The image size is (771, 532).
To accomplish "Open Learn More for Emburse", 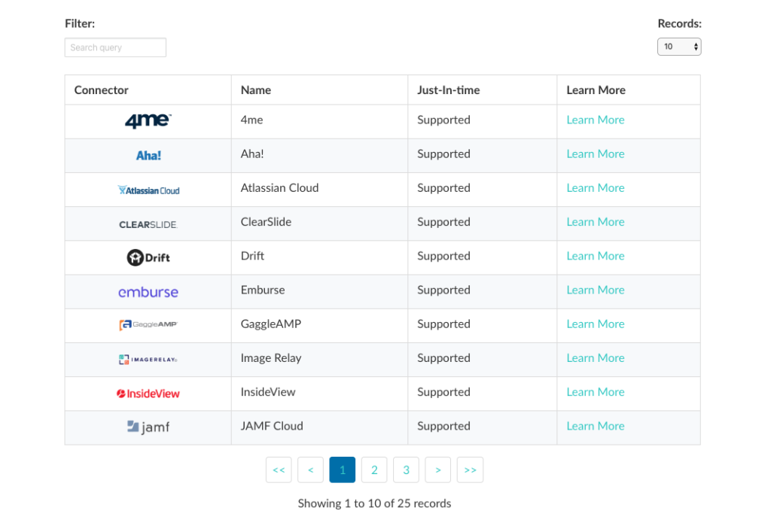I will (596, 290).
